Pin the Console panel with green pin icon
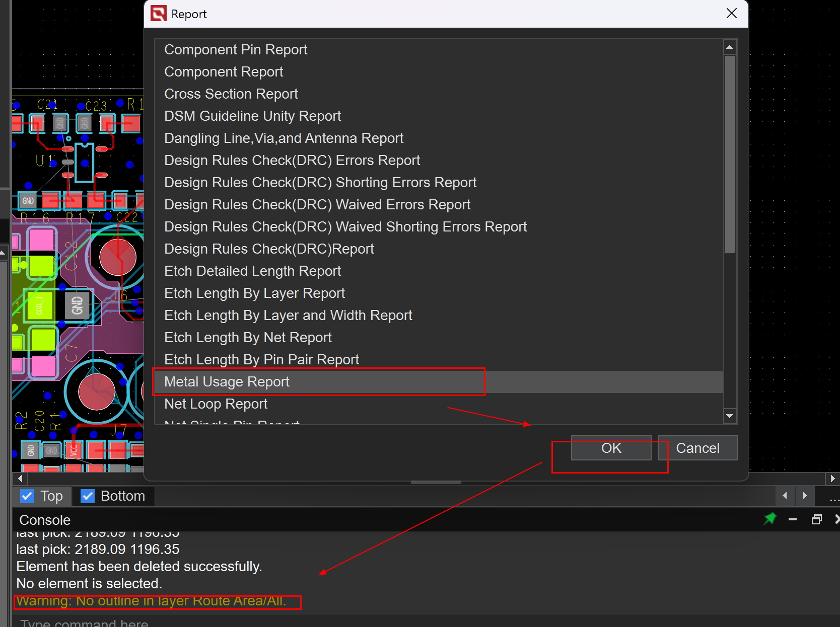 click(x=770, y=519)
